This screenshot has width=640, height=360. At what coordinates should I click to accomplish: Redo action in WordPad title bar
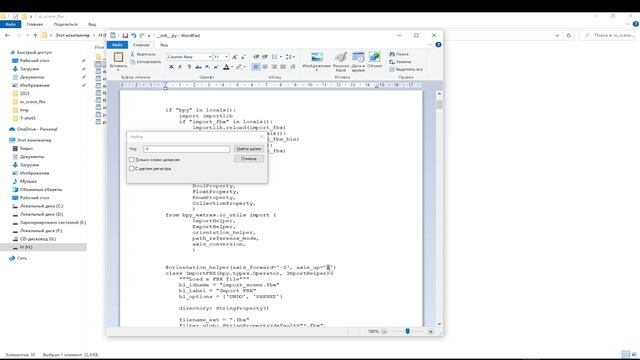pyautogui.click(x=142, y=36)
